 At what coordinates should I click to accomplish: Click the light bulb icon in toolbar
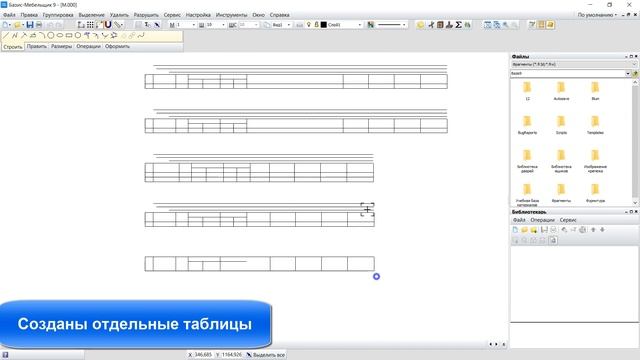click(x=309, y=25)
